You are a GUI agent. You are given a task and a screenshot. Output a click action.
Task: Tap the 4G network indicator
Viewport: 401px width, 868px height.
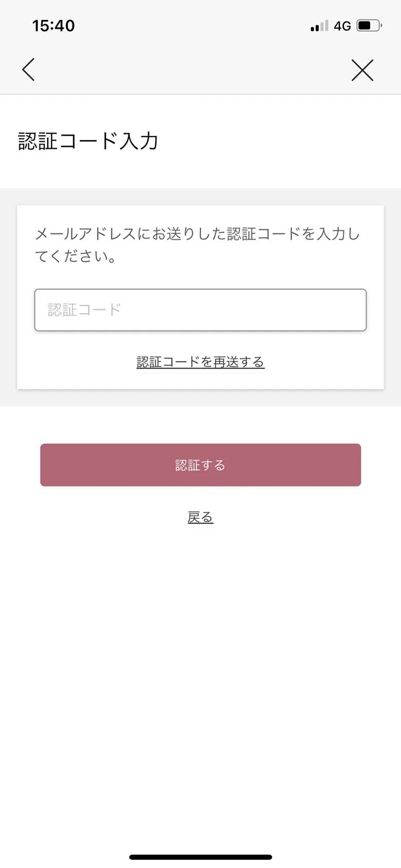pyautogui.click(x=342, y=26)
